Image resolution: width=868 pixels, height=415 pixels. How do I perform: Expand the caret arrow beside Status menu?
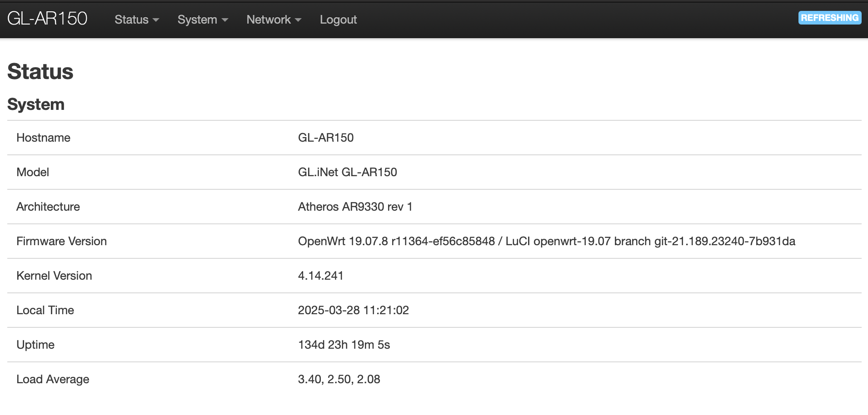(x=156, y=20)
